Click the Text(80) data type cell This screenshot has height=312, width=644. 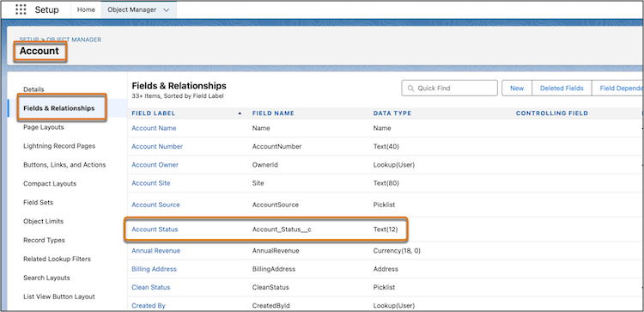tap(386, 183)
